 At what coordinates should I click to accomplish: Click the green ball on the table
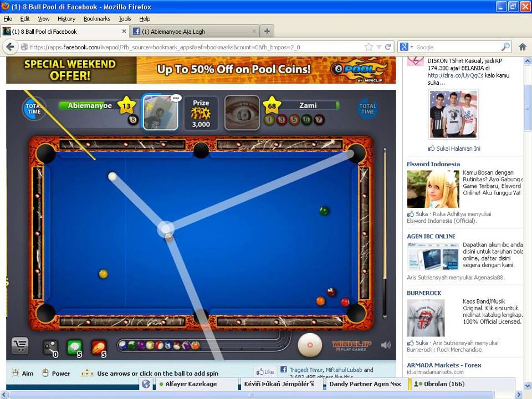[x=324, y=211]
